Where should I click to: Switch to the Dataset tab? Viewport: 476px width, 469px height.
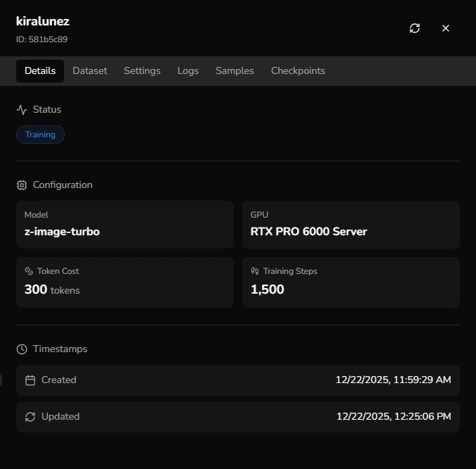pos(90,71)
